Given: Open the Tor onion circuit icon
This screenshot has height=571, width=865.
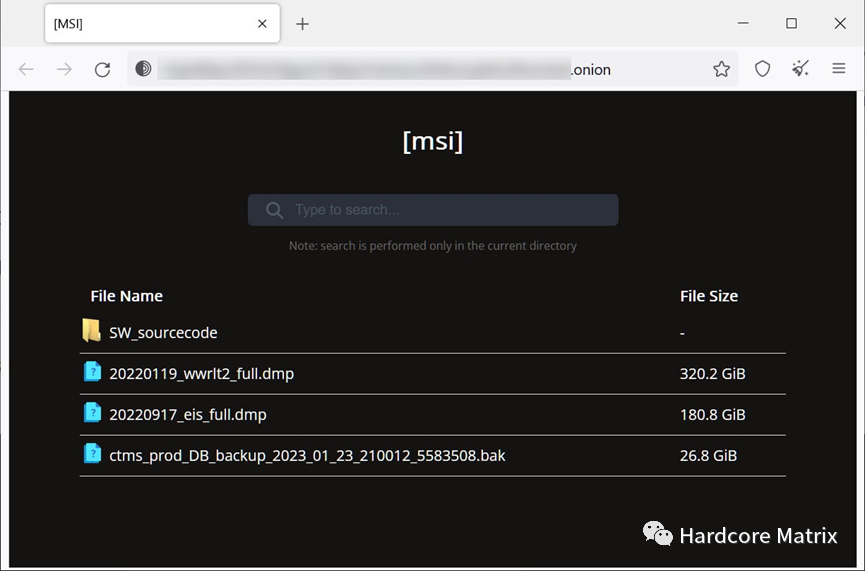Looking at the screenshot, I should 143,68.
